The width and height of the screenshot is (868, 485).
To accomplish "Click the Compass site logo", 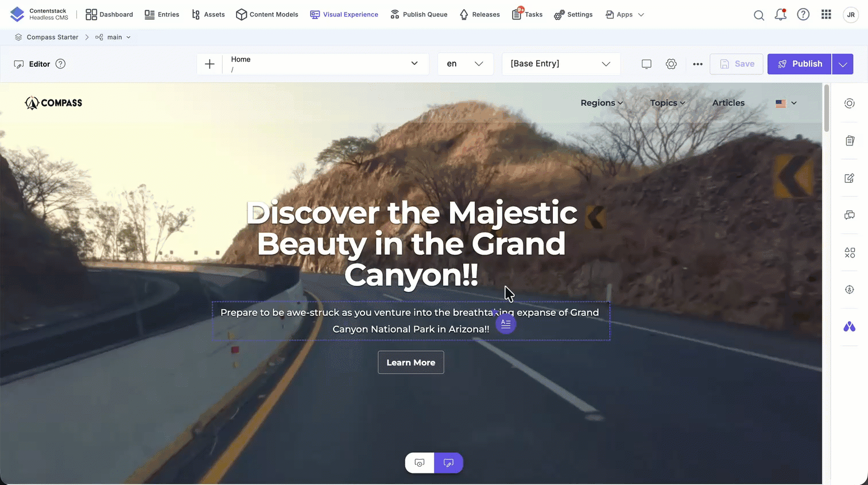I will pyautogui.click(x=53, y=103).
